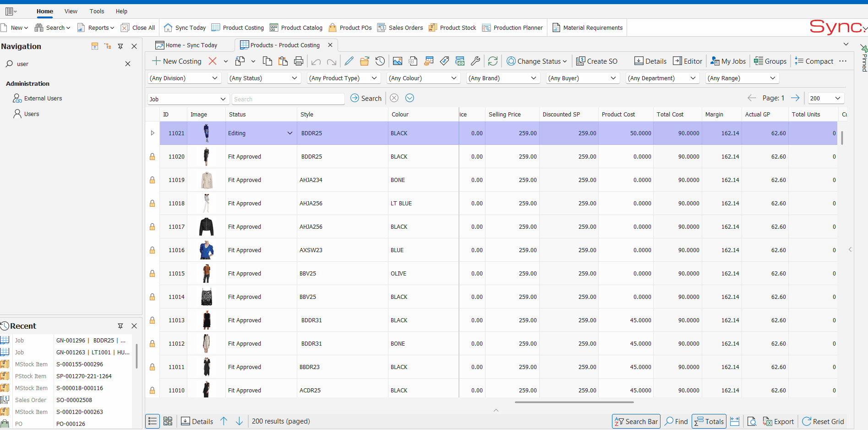Open the Help menu
Viewport: 868px width, 430px height.
[x=121, y=11]
